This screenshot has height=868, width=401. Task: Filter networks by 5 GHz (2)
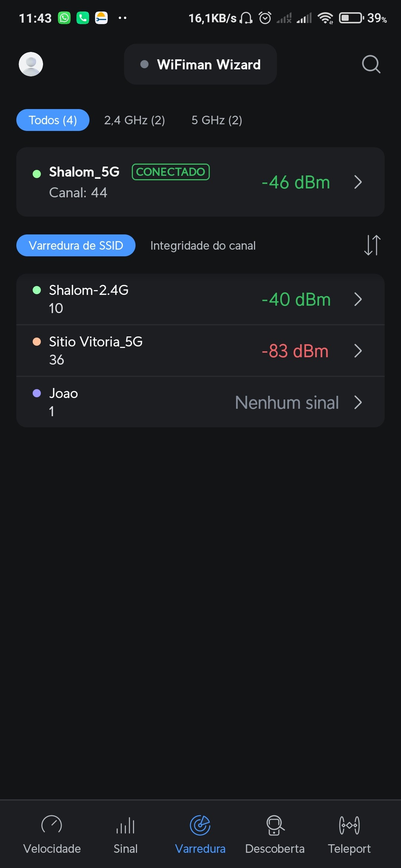[217, 120]
